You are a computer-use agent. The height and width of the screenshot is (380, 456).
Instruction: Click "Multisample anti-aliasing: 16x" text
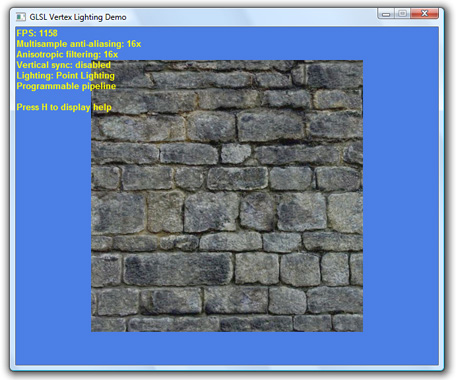(x=79, y=44)
